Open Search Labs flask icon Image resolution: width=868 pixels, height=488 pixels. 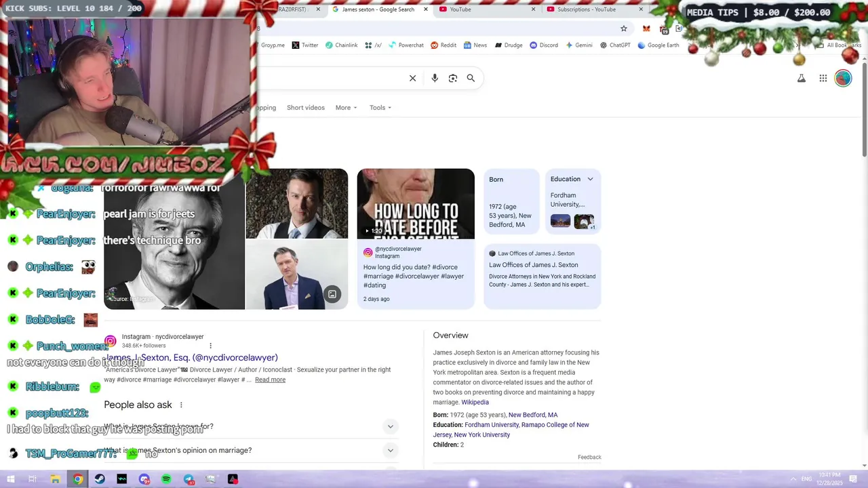tap(801, 78)
